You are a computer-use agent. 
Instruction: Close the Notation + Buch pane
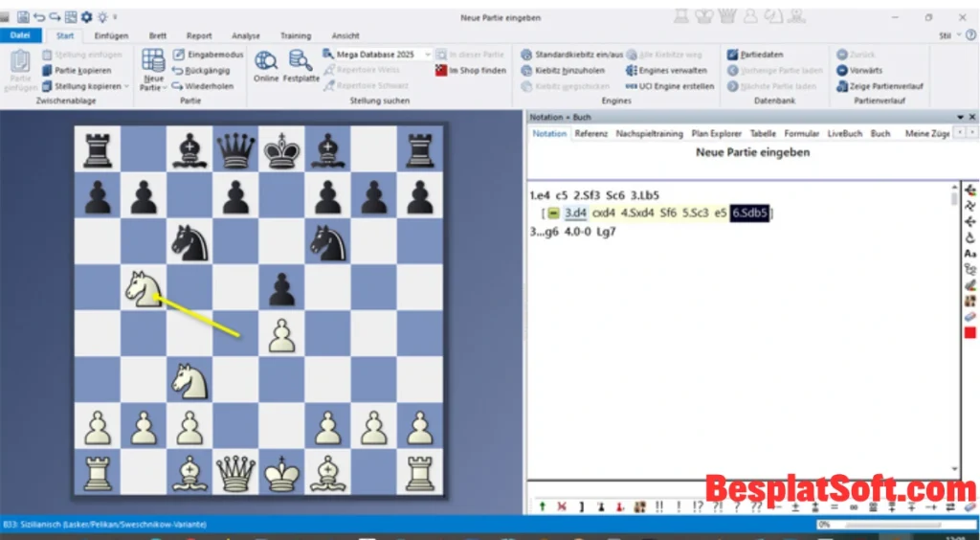coord(972,117)
